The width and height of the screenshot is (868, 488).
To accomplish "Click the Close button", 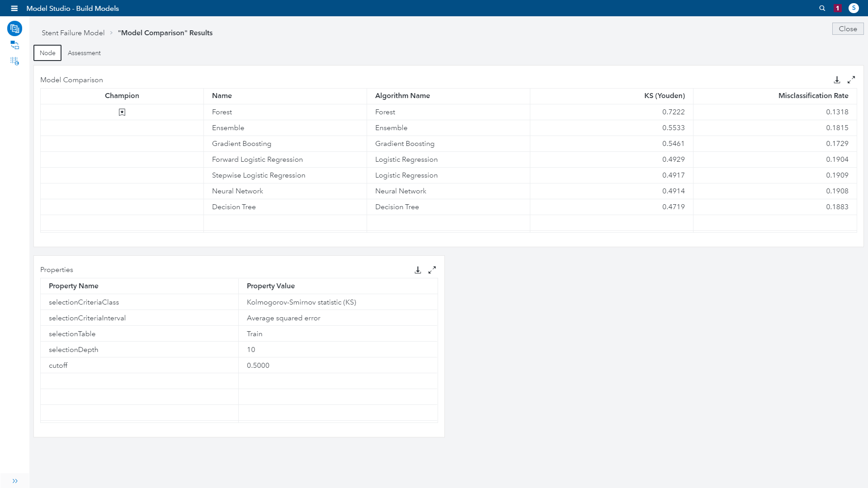I will pyautogui.click(x=848, y=28).
